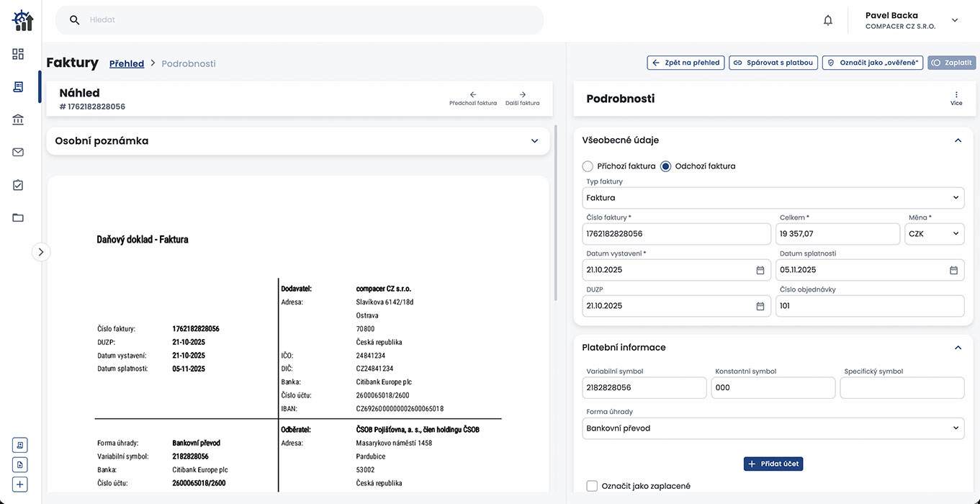The width and height of the screenshot is (980, 504).
Task: Select the Odchozí faktura radio button
Action: tap(665, 166)
